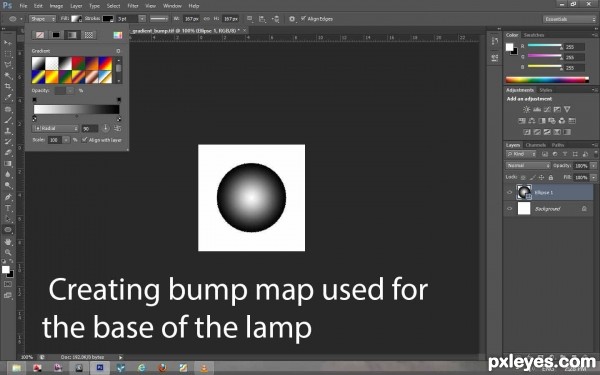Open the Radial gradient style dropdown

[56, 128]
